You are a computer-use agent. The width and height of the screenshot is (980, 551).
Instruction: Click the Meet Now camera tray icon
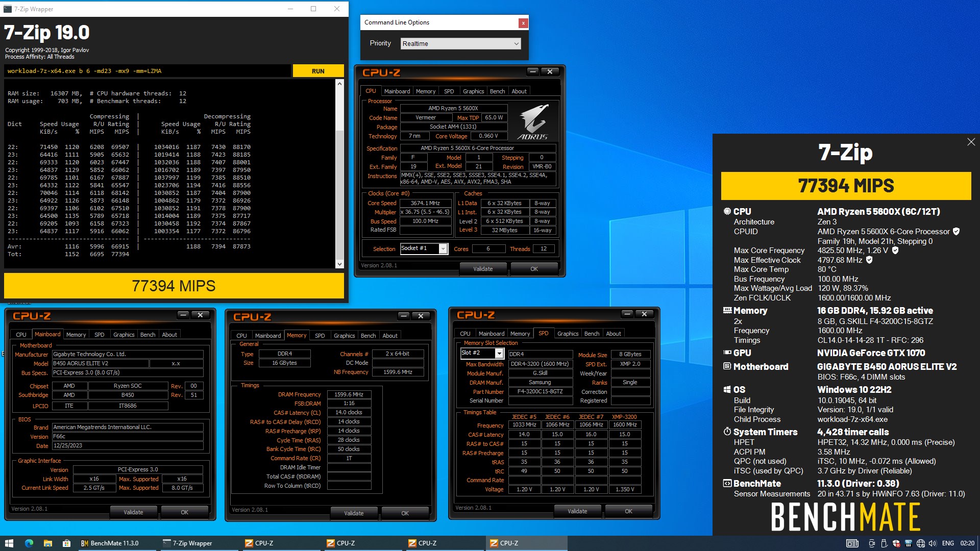pos(872,543)
